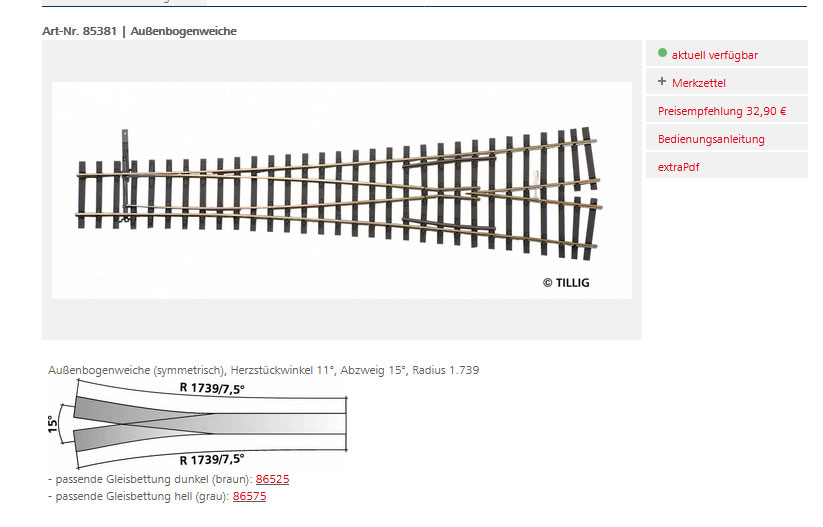Screen dimensions: 823x527
Task: Open the extraPdf document link
Action: (678, 167)
